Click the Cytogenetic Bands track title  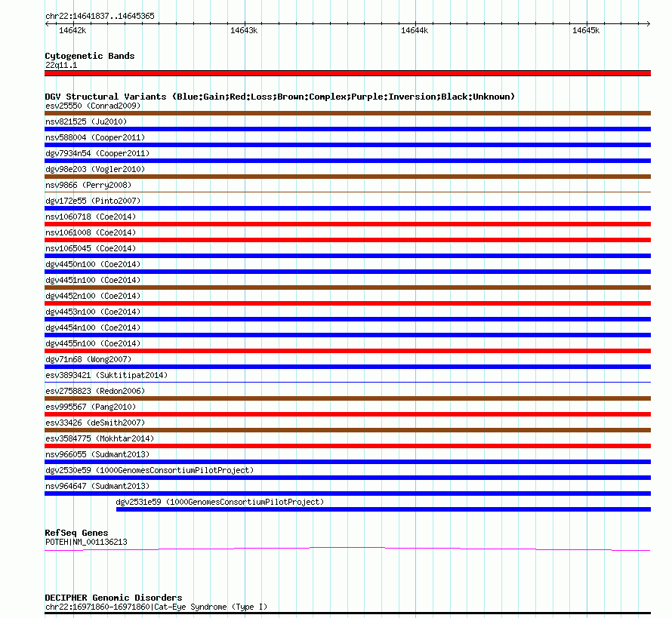(90, 56)
